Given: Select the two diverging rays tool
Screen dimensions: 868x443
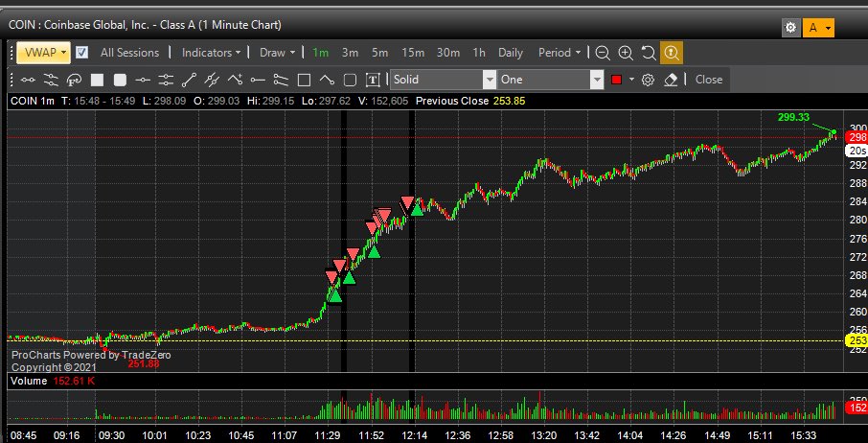Looking at the screenshot, I should pyautogui.click(x=282, y=80).
